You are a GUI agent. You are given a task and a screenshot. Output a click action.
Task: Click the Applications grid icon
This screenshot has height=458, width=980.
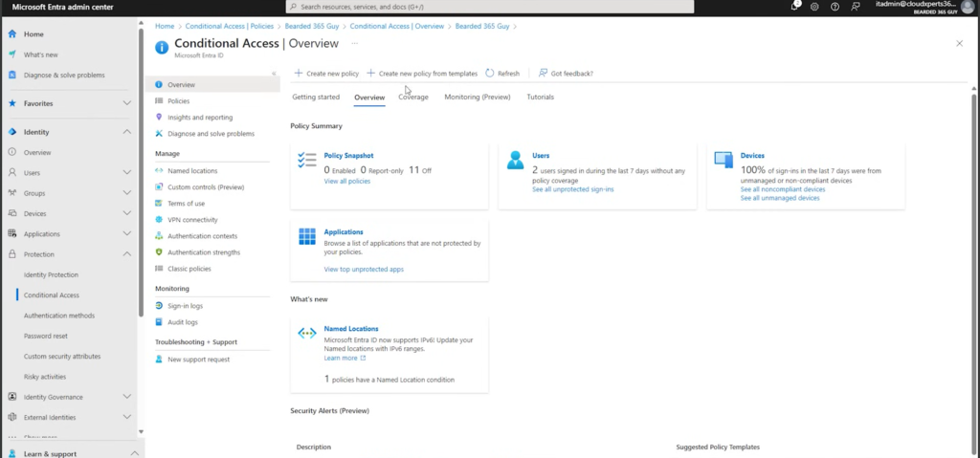pos(307,237)
